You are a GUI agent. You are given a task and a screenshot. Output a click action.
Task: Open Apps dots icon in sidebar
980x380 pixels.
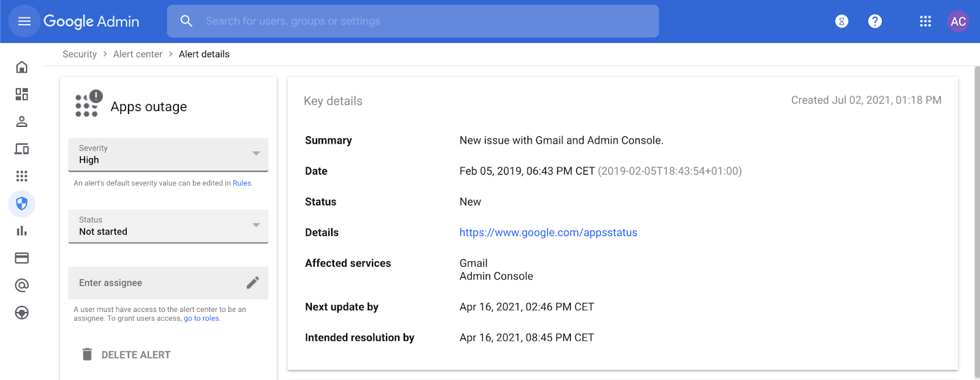[x=21, y=176]
